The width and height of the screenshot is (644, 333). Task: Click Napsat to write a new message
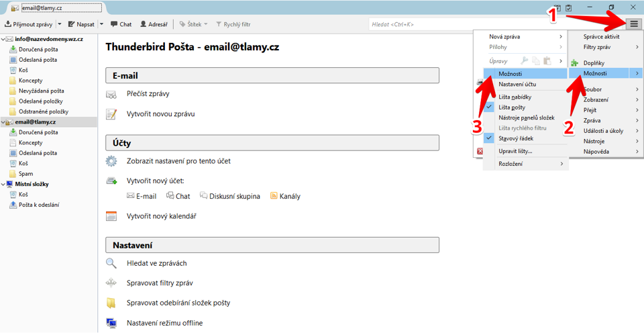coord(81,24)
